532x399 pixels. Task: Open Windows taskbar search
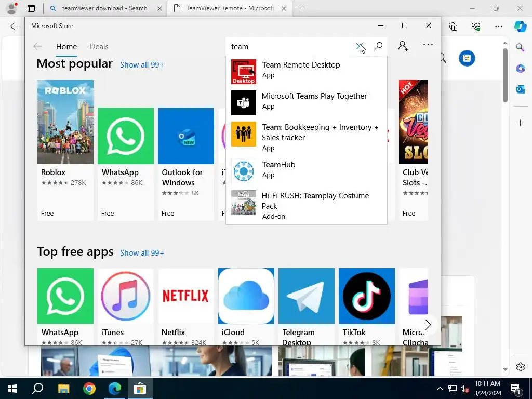[x=37, y=389]
